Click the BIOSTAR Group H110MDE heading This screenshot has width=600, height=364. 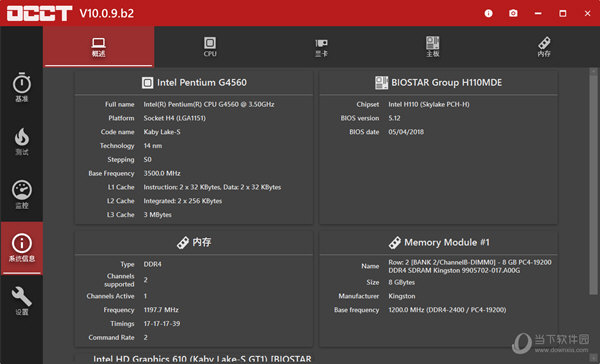(x=446, y=83)
